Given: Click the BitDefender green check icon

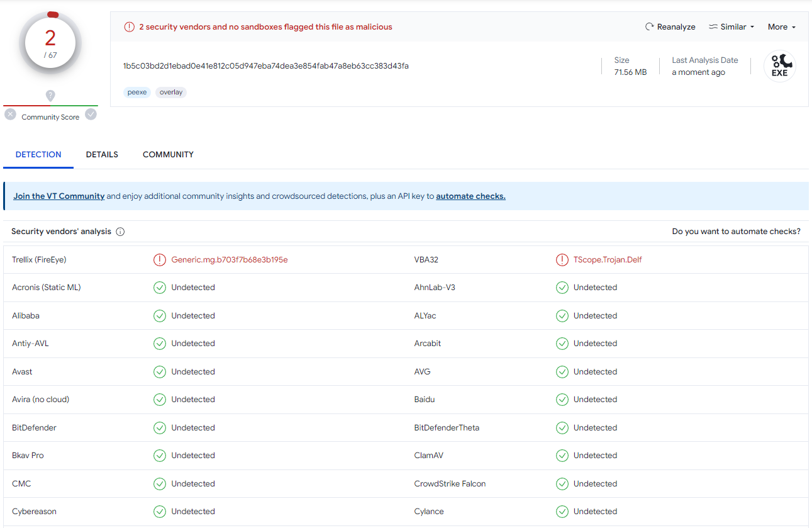Looking at the screenshot, I should [160, 428].
